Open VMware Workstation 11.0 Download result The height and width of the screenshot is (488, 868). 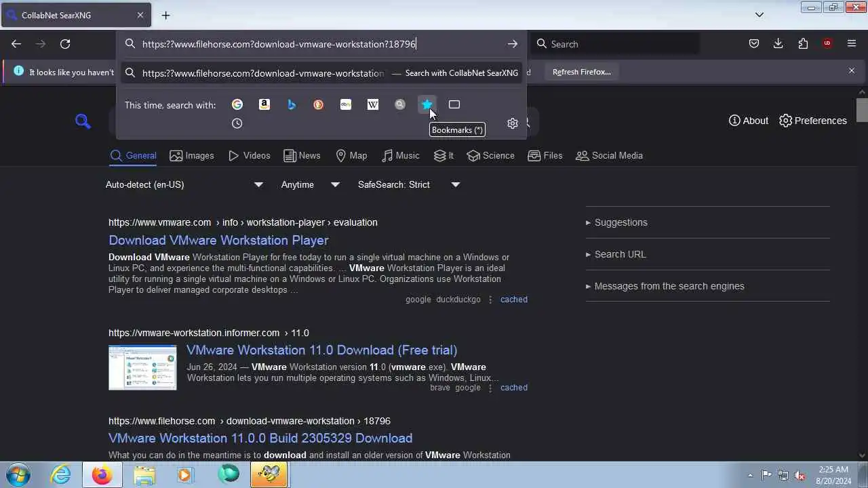click(x=321, y=350)
